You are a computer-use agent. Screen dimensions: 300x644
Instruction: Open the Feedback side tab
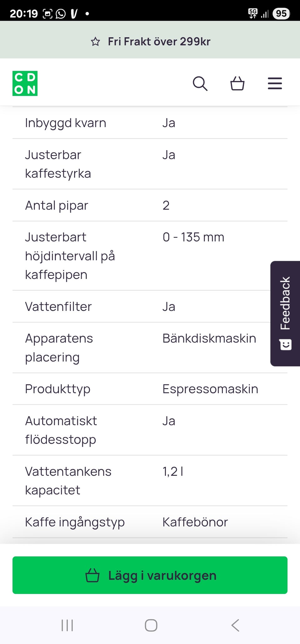[285, 313]
